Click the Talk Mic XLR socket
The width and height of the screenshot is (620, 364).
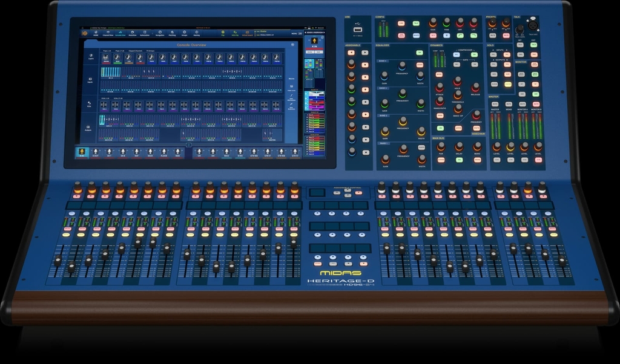coord(532,25)
